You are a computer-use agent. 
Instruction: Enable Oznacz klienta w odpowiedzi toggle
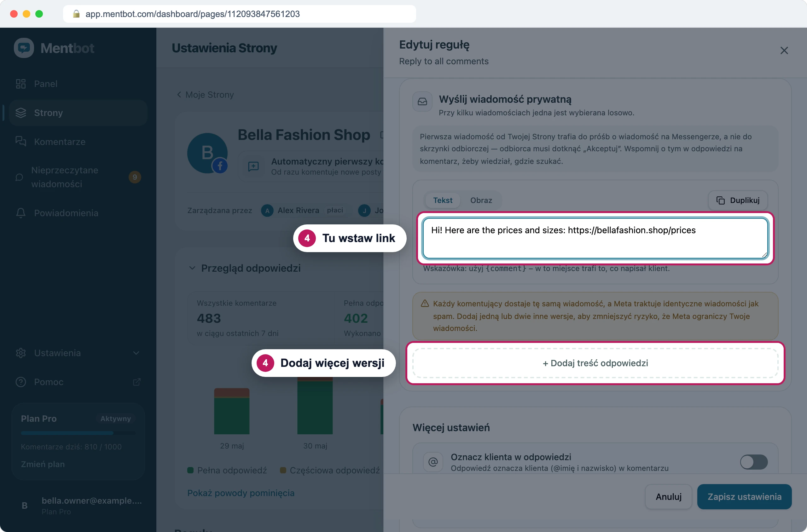pos(754,462)
